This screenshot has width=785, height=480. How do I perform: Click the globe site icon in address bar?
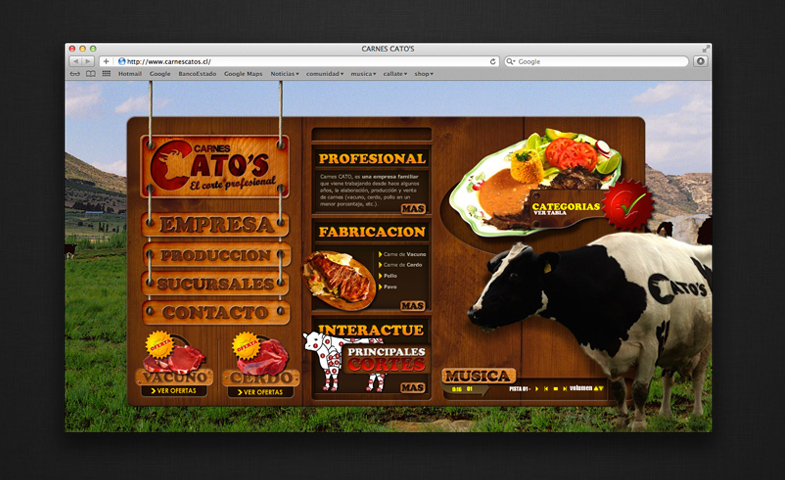122,61
